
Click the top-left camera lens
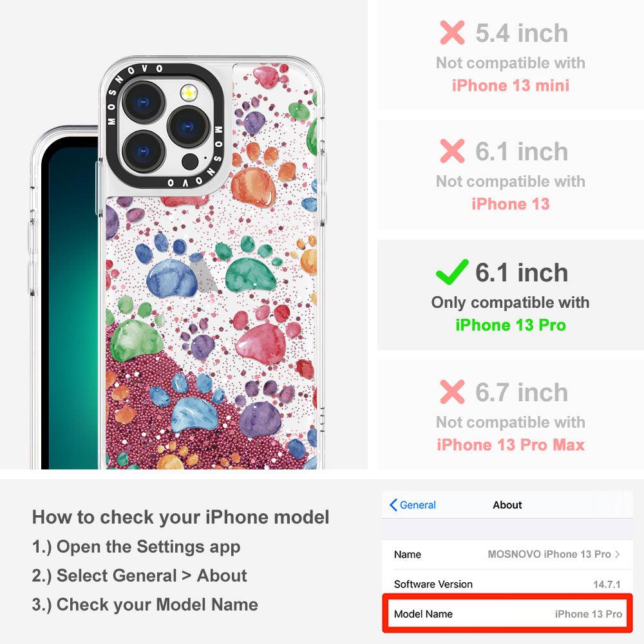coord(144,102)
